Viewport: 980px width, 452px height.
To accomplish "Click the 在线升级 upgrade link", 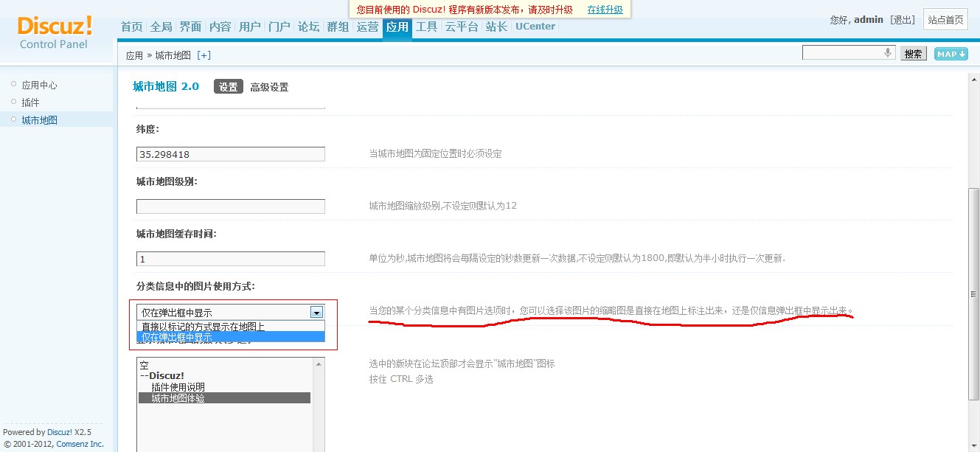I will pos(605,10).
